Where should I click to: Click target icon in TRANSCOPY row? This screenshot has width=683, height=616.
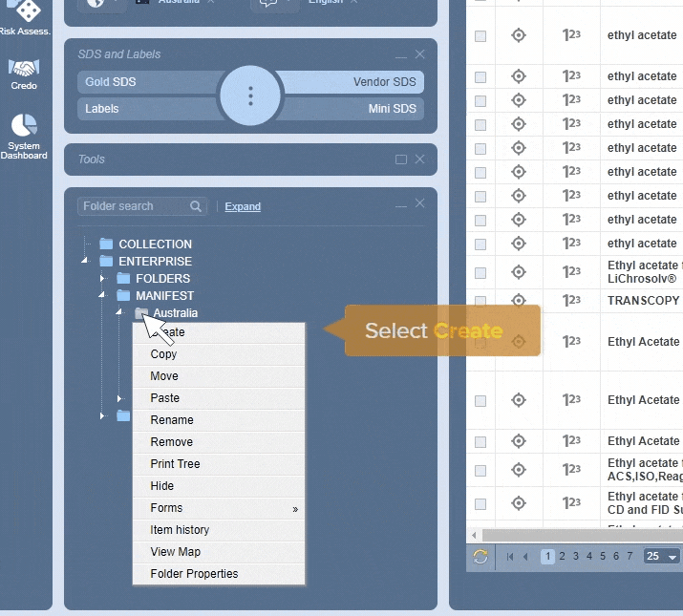click(x=519, y=301)
